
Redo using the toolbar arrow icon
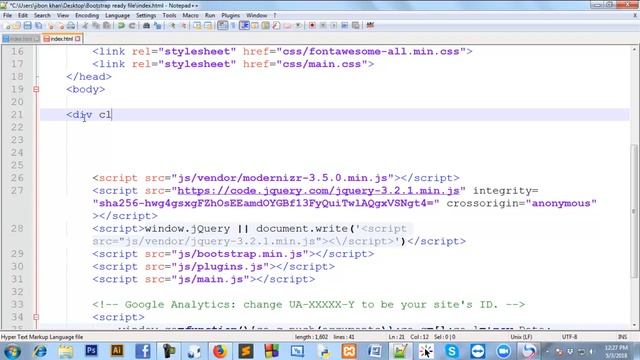[132, 26]
